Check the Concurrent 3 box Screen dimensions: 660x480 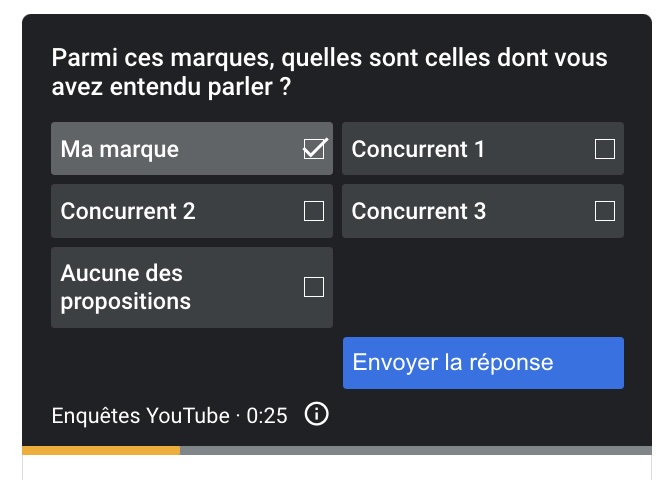pyautogui.click(x=605, y=211)
